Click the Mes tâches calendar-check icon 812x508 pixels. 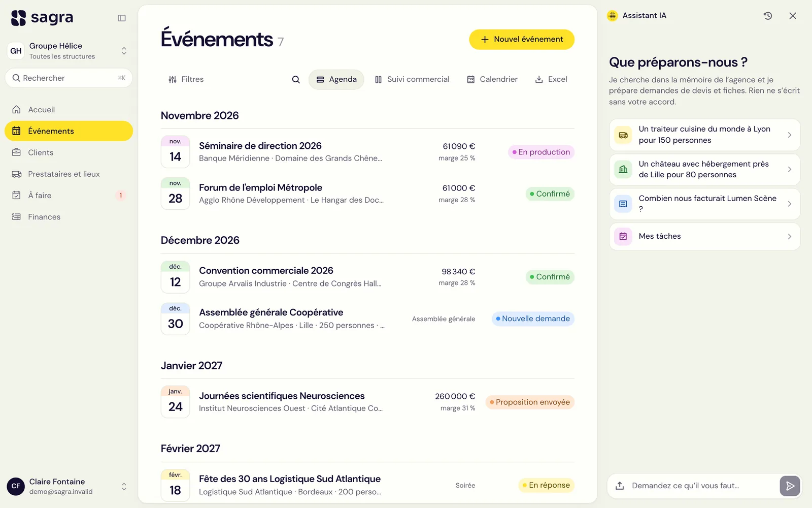click(x=623, y=236)
